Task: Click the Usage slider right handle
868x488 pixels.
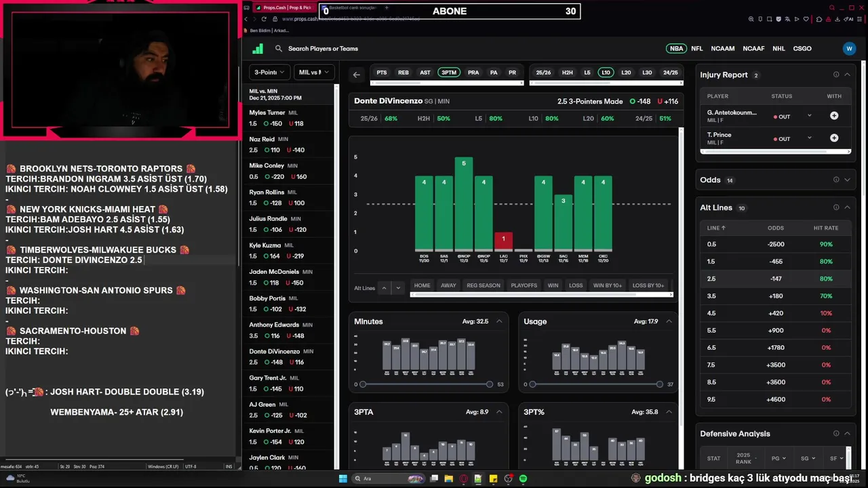Action: pyautogui.click(x=659, y=384)
